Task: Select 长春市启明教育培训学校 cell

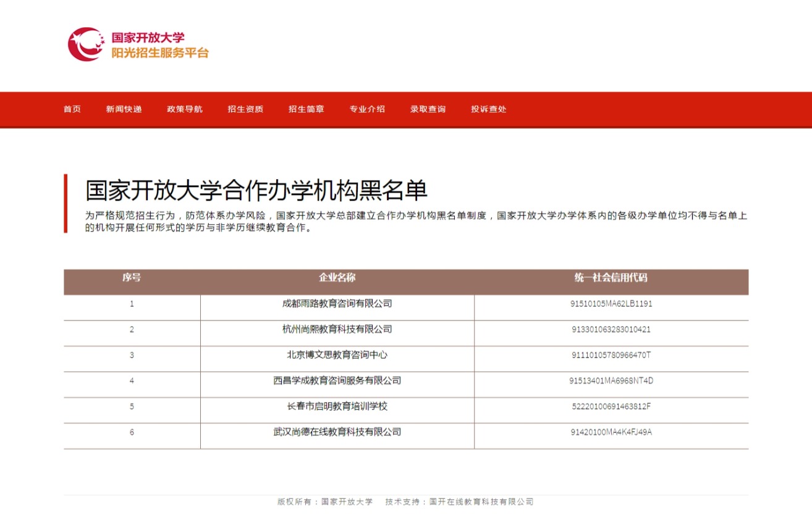Action: point(337,406)
